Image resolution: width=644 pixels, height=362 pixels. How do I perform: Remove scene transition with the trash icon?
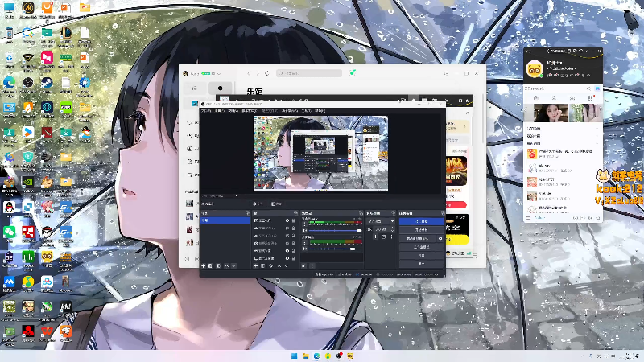pos(383,237)
